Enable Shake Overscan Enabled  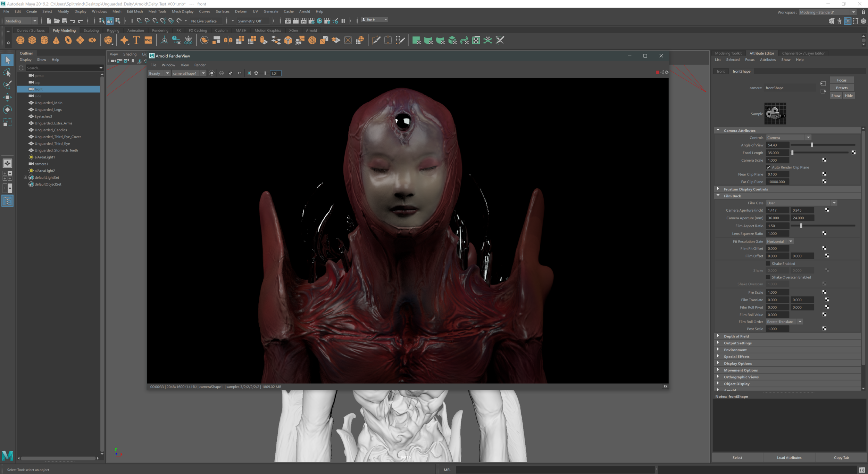tap(769, 277)
